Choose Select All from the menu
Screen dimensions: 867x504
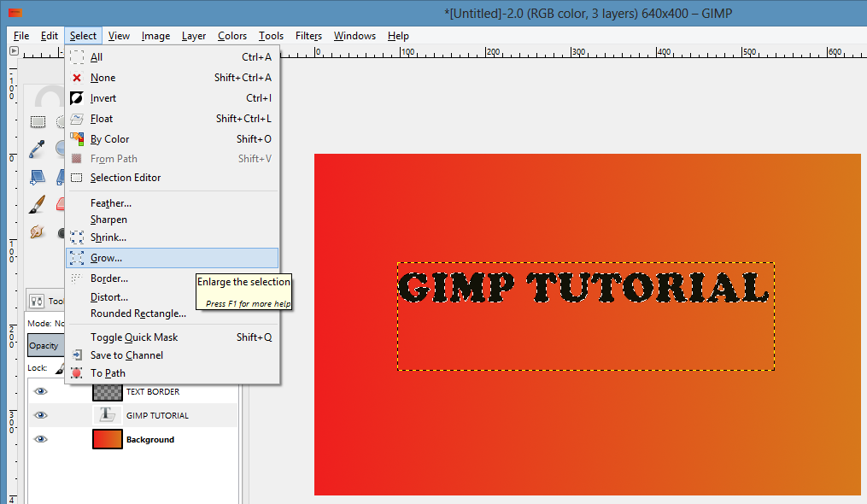[x=172, y=57]
